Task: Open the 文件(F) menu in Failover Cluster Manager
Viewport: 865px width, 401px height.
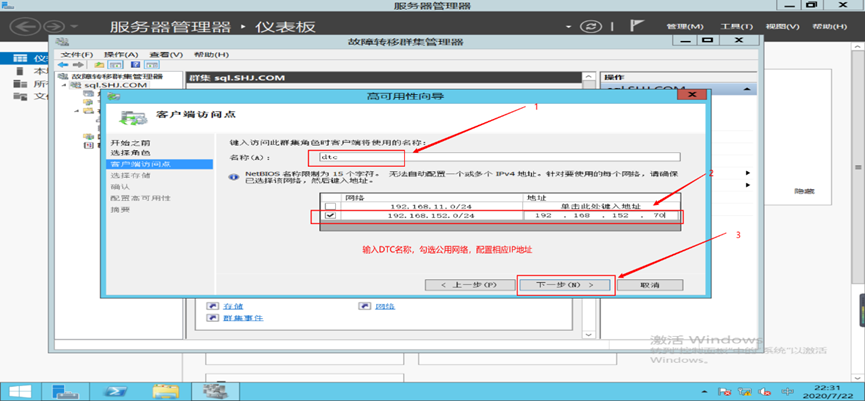Action: click(x=77, y=55)
